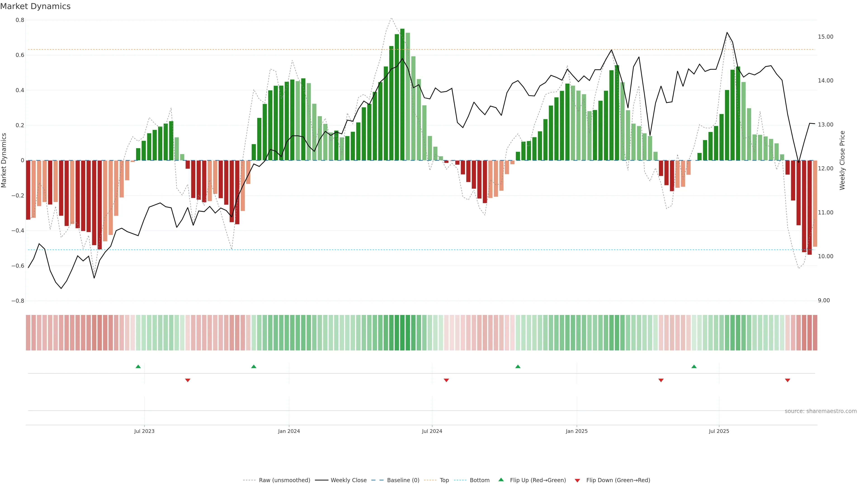This screenshot has width=868, height=488.
Task: Click the source: sharemaestro.com text
Action: [x=821, y=411]
